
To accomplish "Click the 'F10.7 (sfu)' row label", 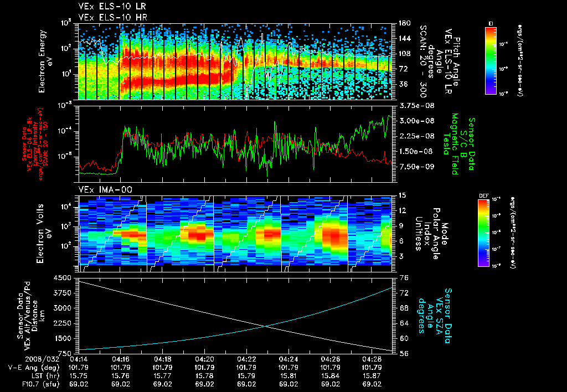I will click(x=40, y=384).
